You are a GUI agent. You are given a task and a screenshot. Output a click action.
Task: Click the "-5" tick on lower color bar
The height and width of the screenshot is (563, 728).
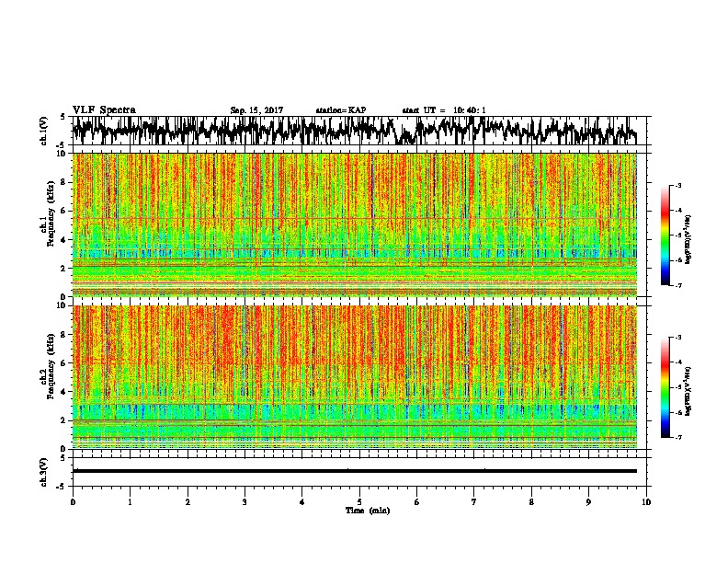678,387
